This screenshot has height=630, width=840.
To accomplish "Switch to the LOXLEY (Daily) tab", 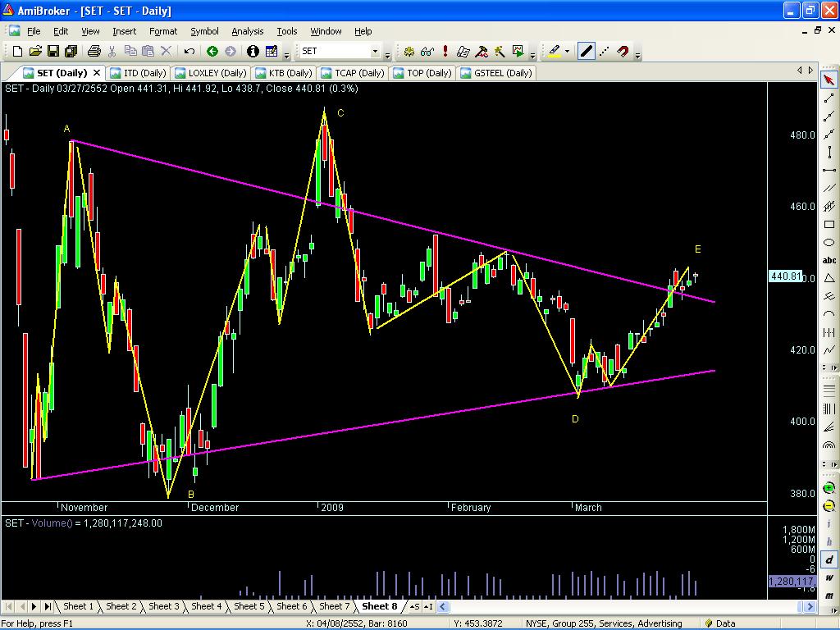I will point(211,73).
